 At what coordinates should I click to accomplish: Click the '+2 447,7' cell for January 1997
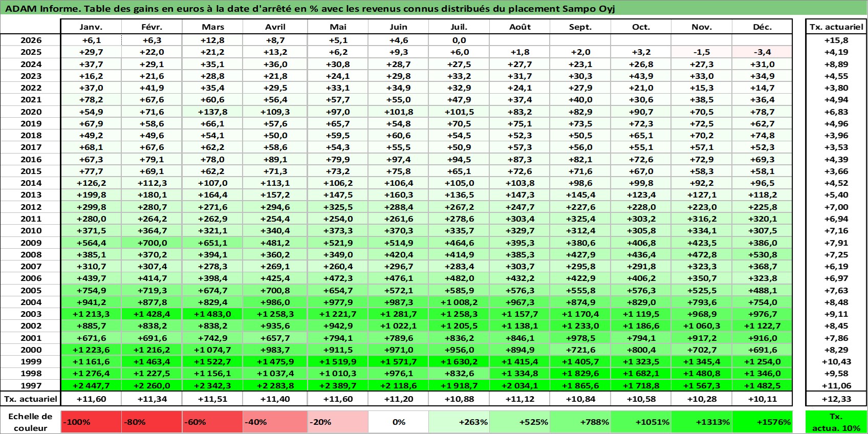pos(91,385)
